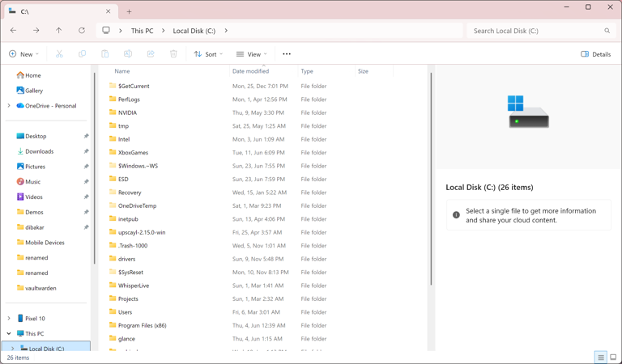The height and width of the screenshot is (364, 622).
Task: Click the Copy icon in toolbar
Action: tap(82, 54)
